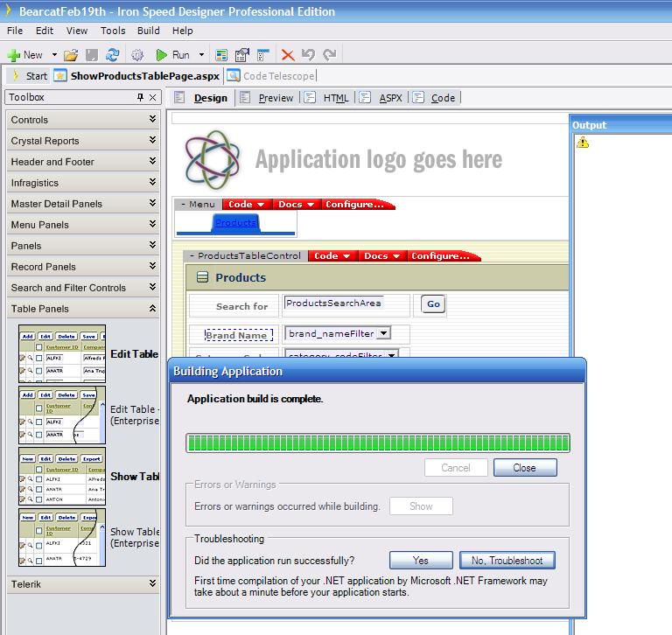The image size is (672, 635).
Task: Switch to the Design view tab
Action: pyautogui.click(x=201, y=98)
